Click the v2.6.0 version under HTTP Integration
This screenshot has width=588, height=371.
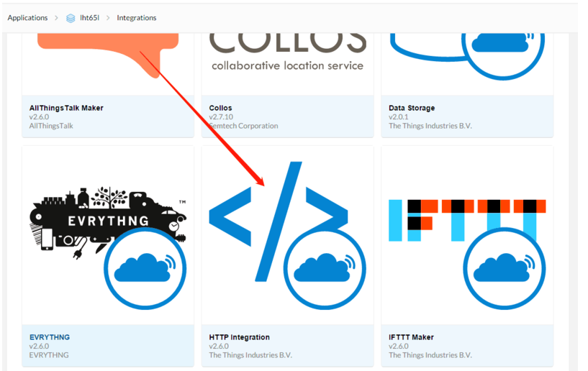[x=219, y=346]
